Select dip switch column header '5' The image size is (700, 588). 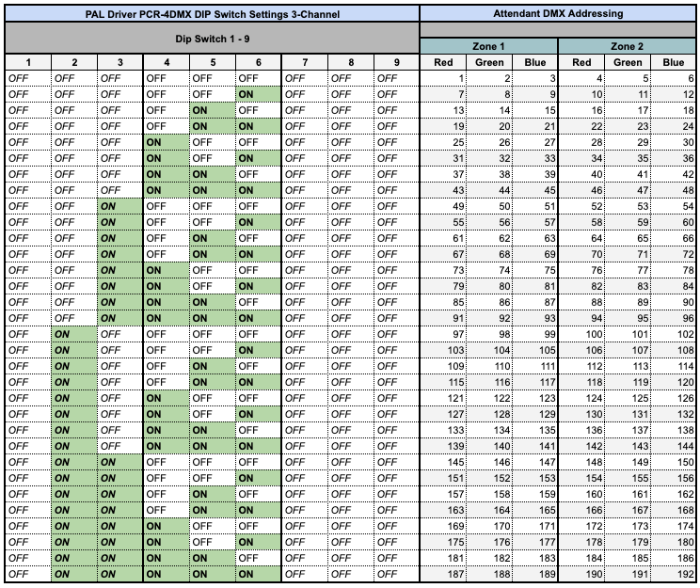[x=213, y=62]
